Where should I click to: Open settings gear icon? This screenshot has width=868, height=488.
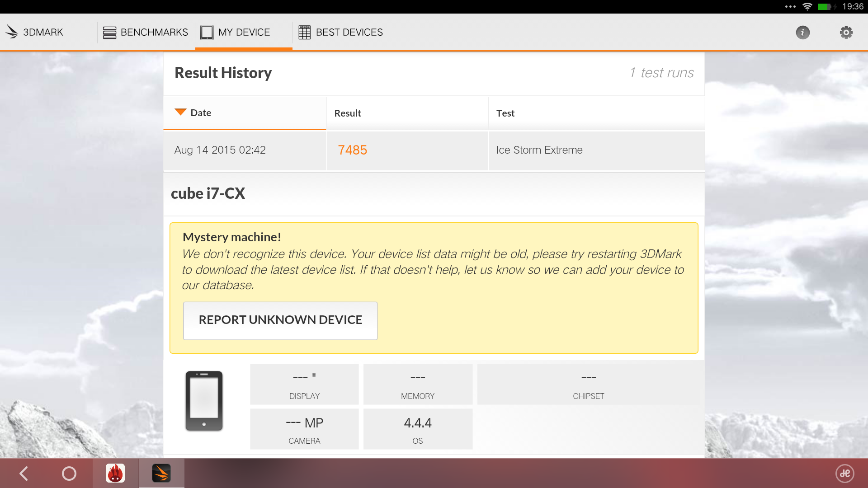tap(846, 33)
